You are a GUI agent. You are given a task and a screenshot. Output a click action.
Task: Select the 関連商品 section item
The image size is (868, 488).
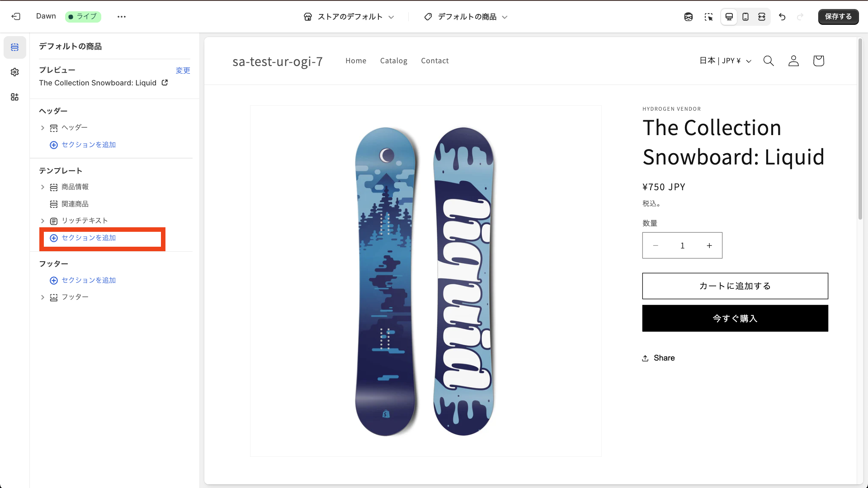(75, 204)
